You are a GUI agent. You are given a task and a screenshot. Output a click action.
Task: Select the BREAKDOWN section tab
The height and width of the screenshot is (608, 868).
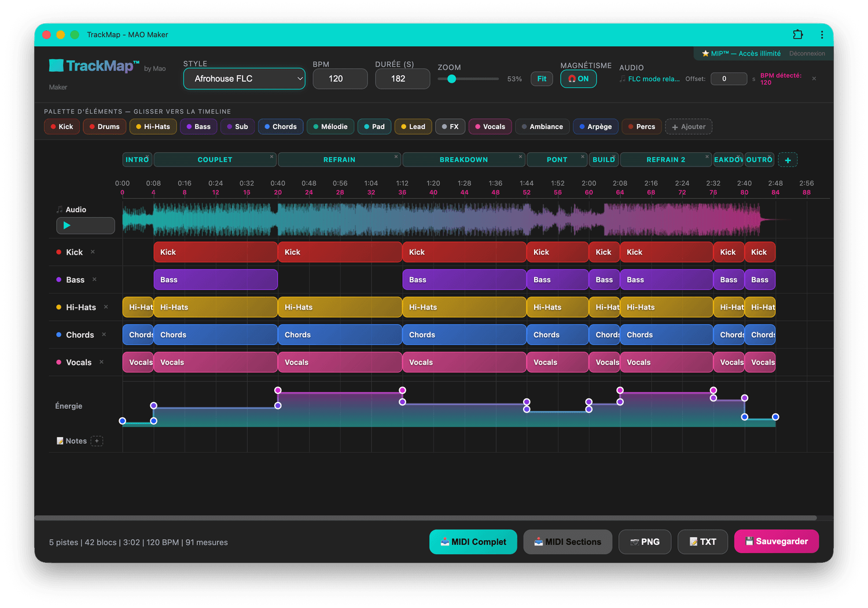pyautogui.click(x=463, y=160)
